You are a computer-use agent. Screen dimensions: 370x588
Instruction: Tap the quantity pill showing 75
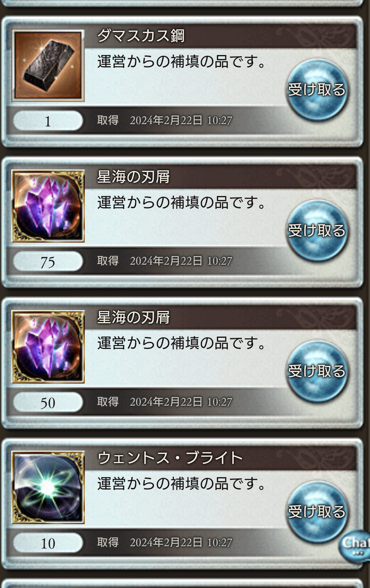[x=48, y=262]
